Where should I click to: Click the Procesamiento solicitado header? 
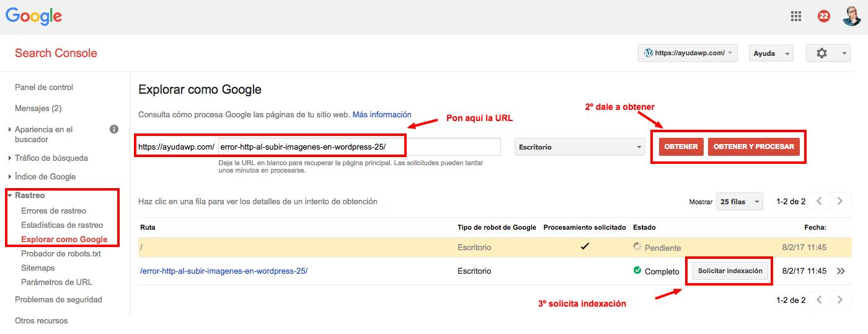coord(585,227)
